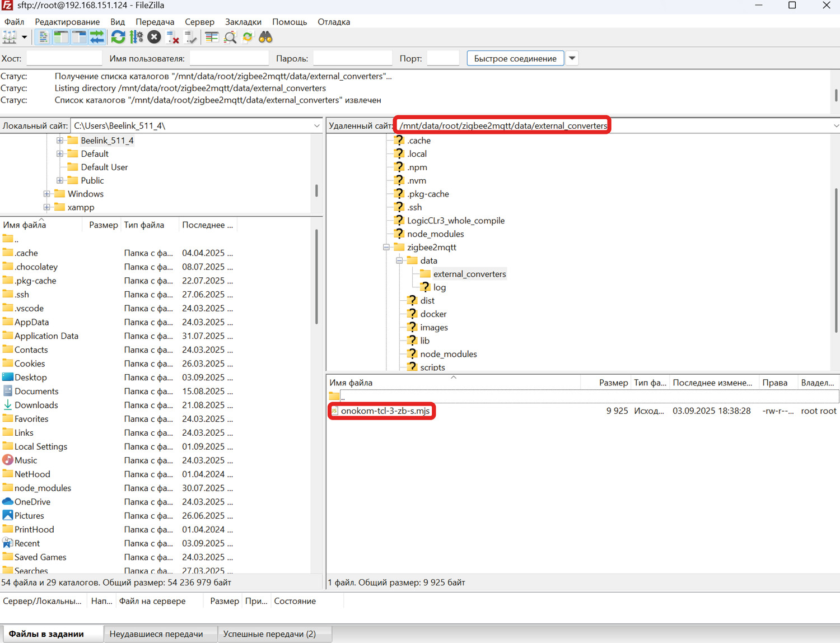
Task: Open the Сервер menu
Action: [199, 22]
